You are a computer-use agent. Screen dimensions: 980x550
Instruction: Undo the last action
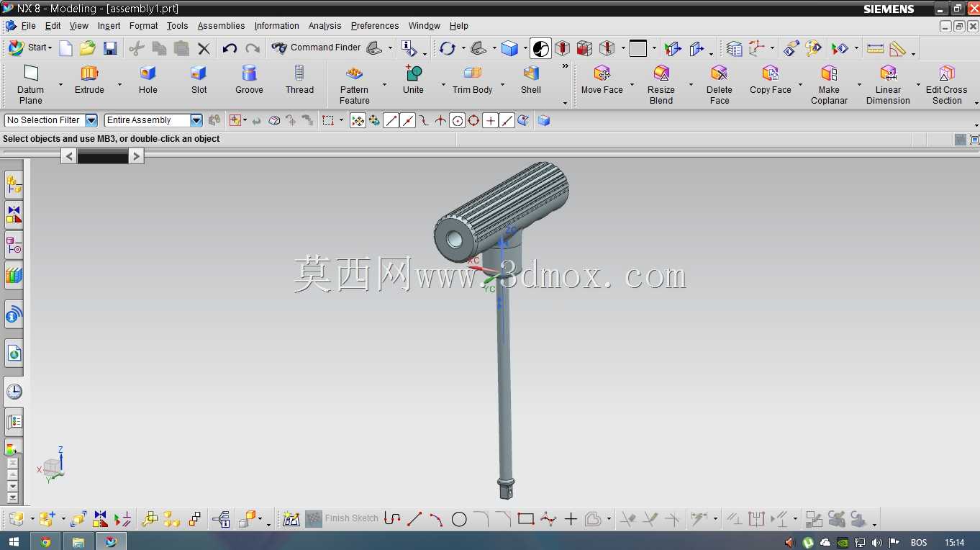coord(230,48)
